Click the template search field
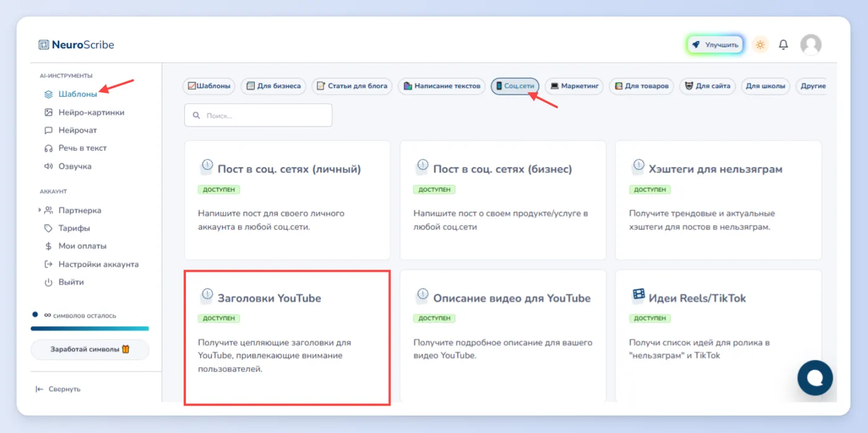The width and height of the screenshot is (868, 433). click(258, 115)
